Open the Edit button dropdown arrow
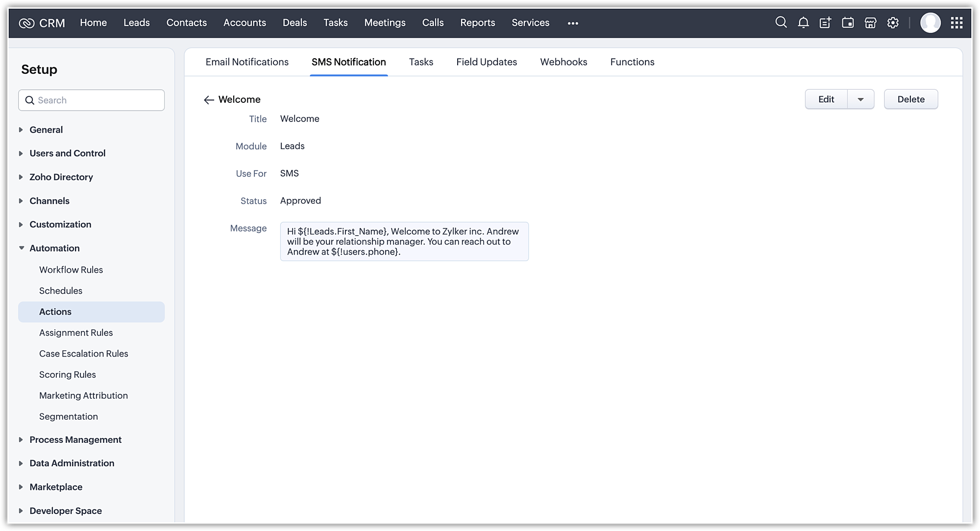The height and width of the screenshot is (531, 980). point(860,99)
